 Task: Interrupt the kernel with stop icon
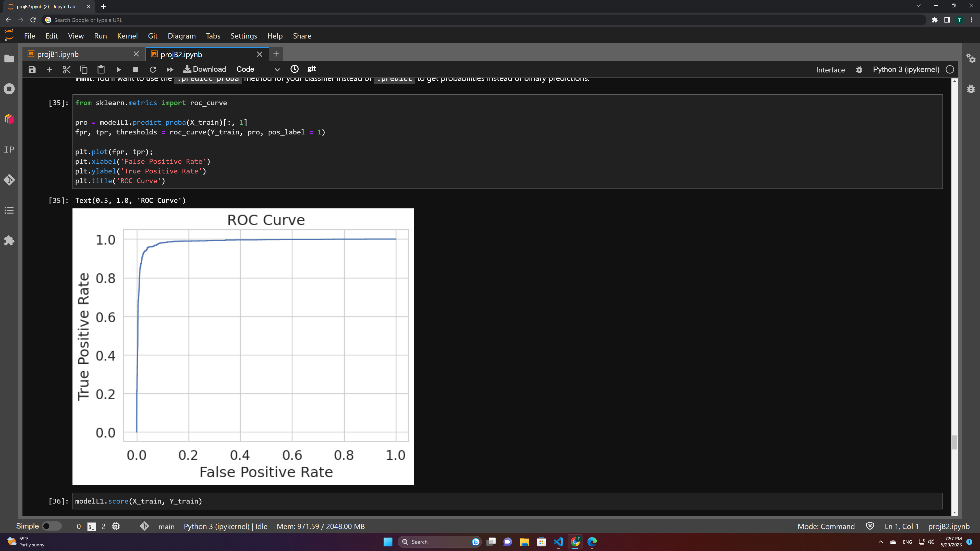tap(135, 70)
